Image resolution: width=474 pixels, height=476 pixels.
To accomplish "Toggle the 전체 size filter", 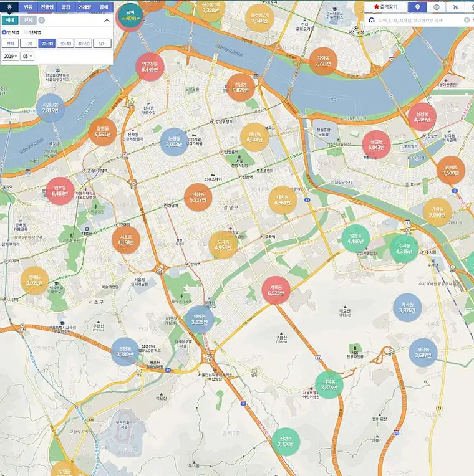I will 11,44.
